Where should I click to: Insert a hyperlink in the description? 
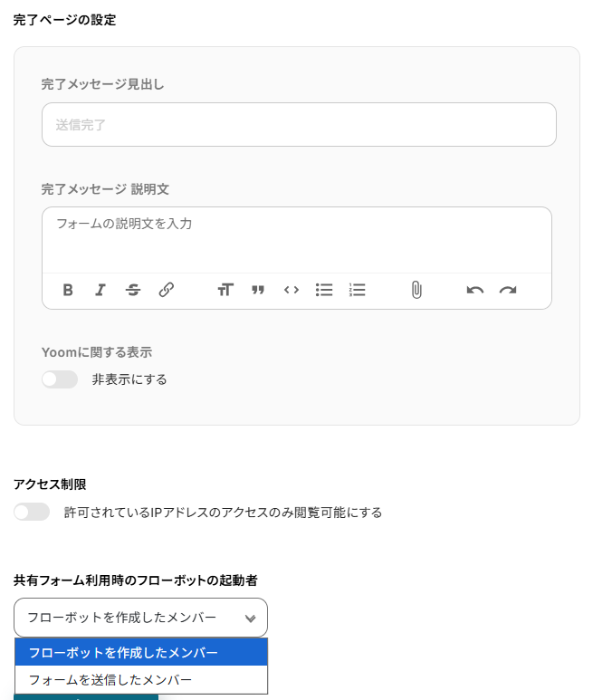[167, 290]
